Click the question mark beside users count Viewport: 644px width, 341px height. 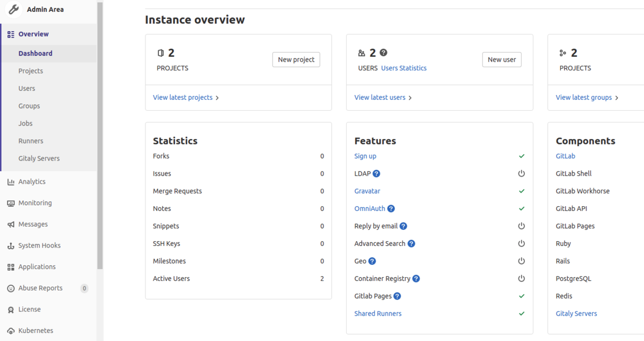click(383, 53)
